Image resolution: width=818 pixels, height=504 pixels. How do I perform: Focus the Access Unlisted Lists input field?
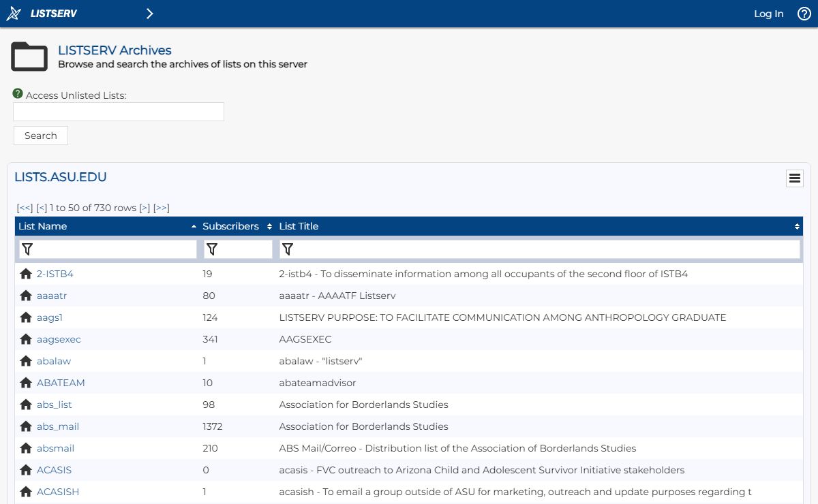(x=119, y=112)
